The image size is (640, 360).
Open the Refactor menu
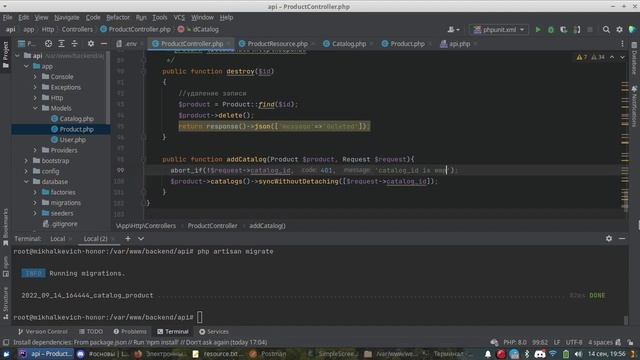(x=118, y=18)
